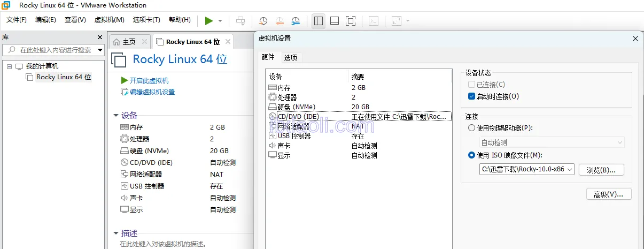644x249 pixels.
Task: Click the 开启此虚拟机 link
Action: click(x=149, y=80)
